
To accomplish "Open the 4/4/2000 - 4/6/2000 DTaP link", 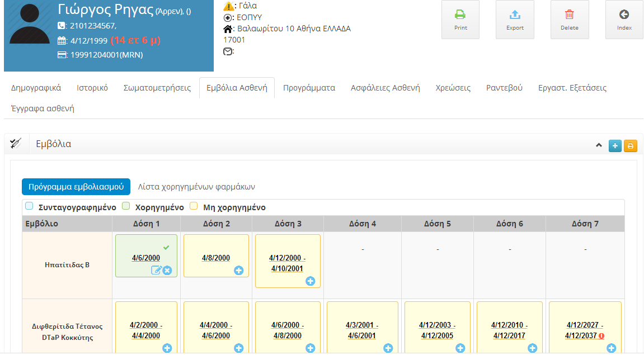I will (216, 330).
